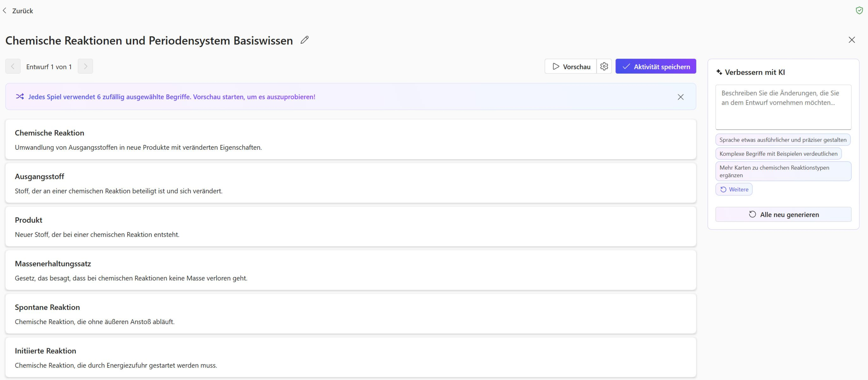Open settings gear next to Vorschau

(x=604, y=66)
